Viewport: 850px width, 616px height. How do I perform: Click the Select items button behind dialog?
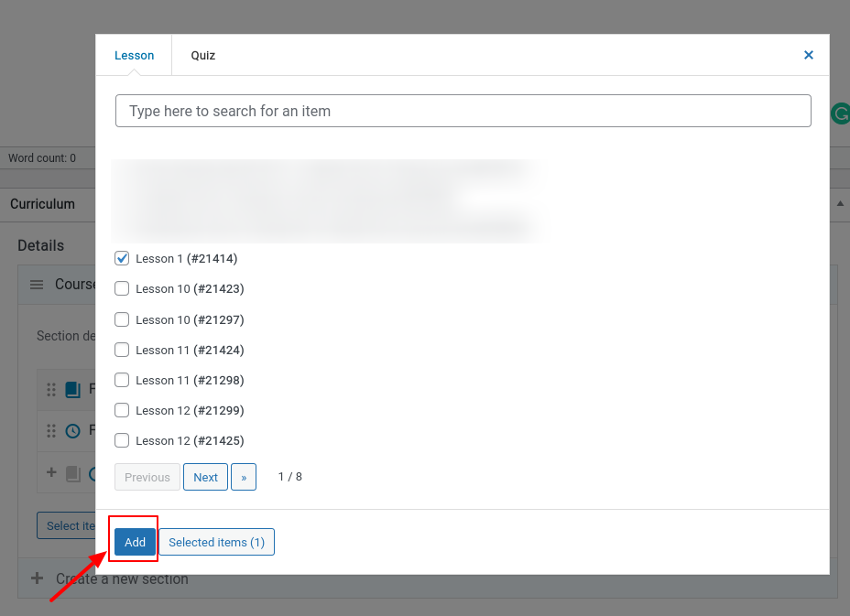click(66, 525)
